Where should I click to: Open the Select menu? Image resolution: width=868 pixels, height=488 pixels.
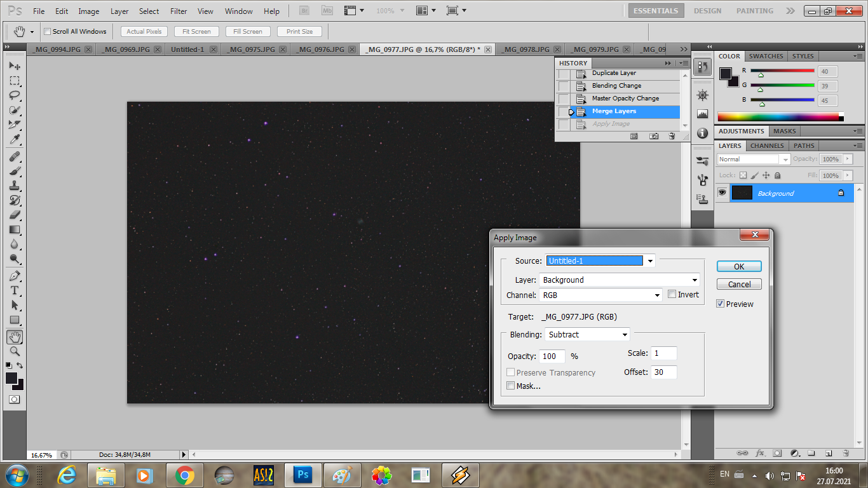point(149,11)
